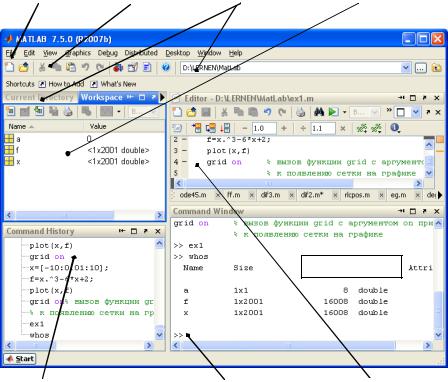Click the divide button beside 1.1 field
This screenshot has width=448, height=382.
(303, 128)
